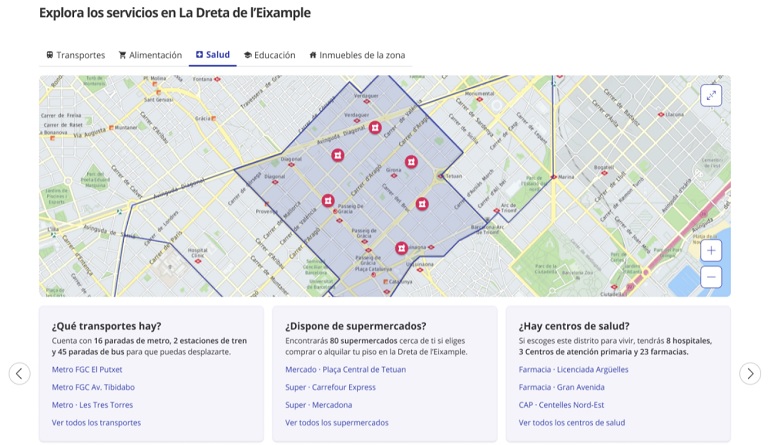Expand the map to fullscreen
768x445 pixels.
click(711, 95)
